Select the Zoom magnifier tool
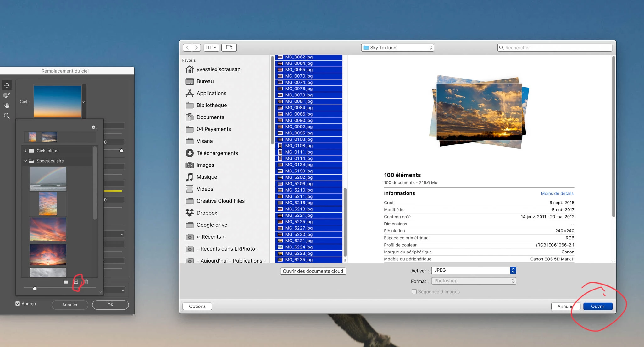The image size is (644, 347). pos(7,116)
